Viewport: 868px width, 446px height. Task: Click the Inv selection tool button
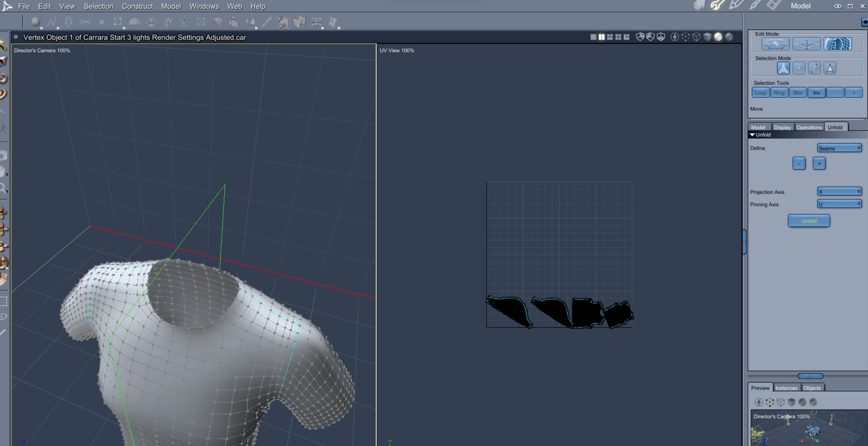click(x=816, y=93)
